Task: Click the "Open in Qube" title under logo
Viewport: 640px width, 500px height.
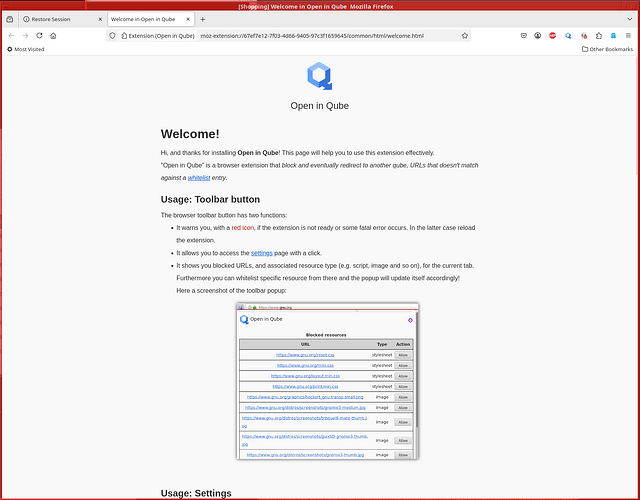Action: 320,106
